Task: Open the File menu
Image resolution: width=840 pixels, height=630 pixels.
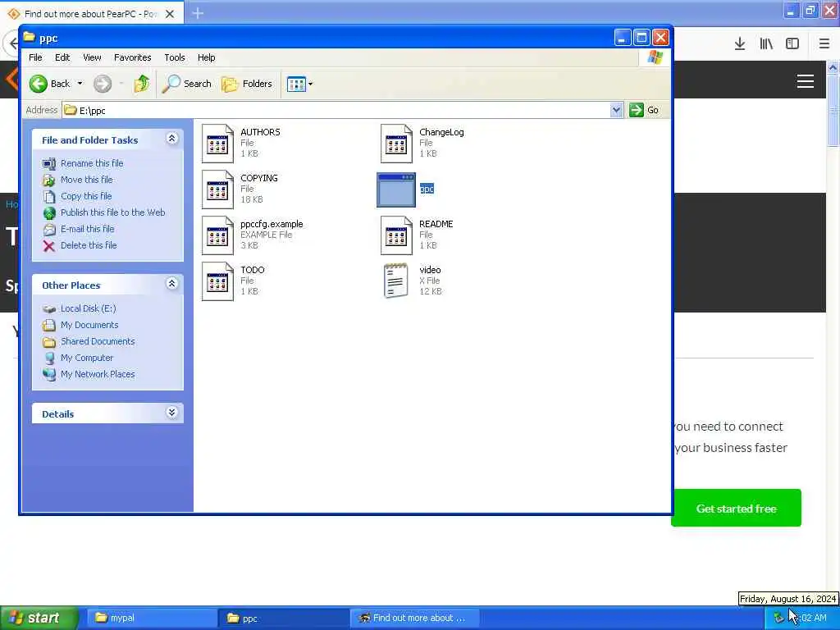Action: click(x=35, y=57)
